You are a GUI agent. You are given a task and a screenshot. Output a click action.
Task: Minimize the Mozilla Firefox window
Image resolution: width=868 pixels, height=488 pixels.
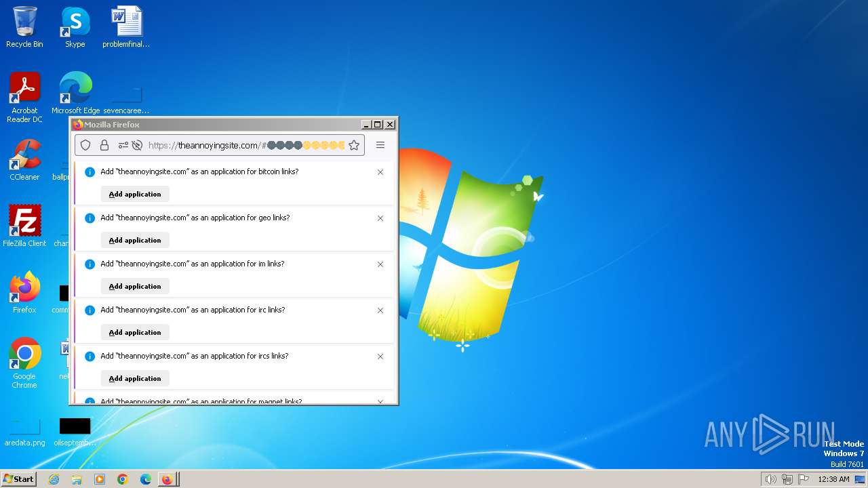(366, 125)
